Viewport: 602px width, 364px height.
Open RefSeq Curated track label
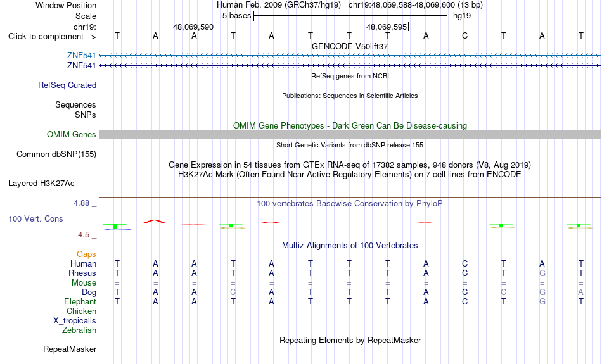click(x=67, y=85)
